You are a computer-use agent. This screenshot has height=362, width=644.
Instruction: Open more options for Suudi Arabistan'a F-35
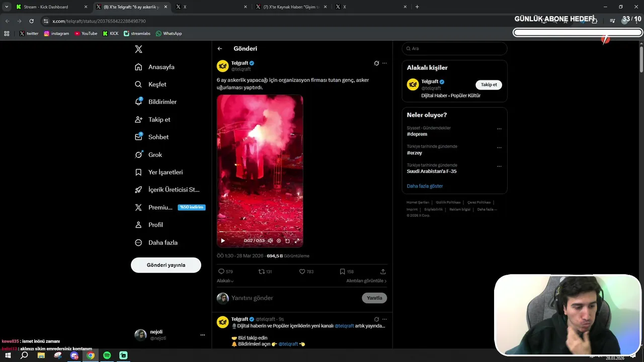pos(499,166)
